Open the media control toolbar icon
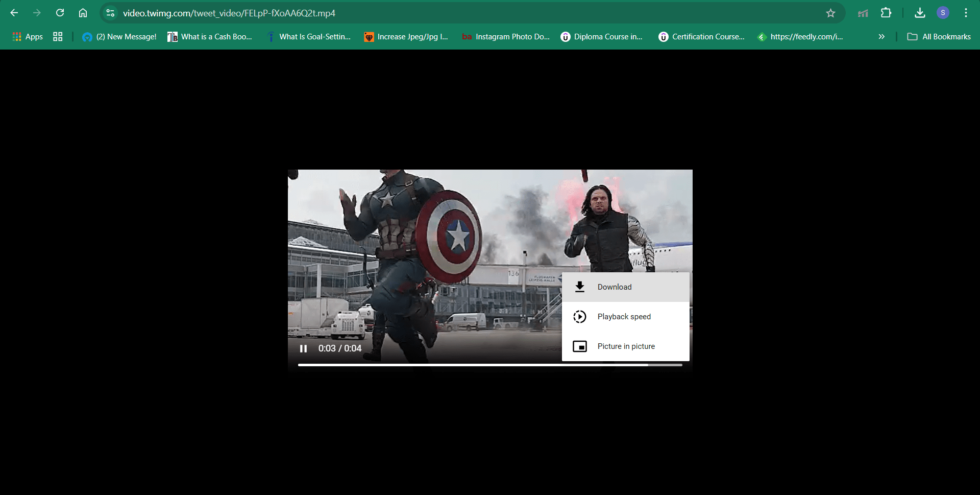Image resolution: width=980 pixels, height=495 pixels. [863, 13]
